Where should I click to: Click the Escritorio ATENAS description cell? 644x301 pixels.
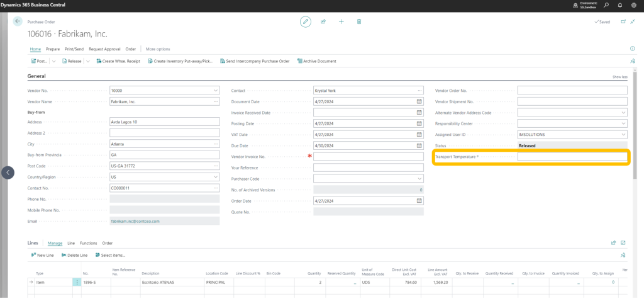click(x=172, y=282)
